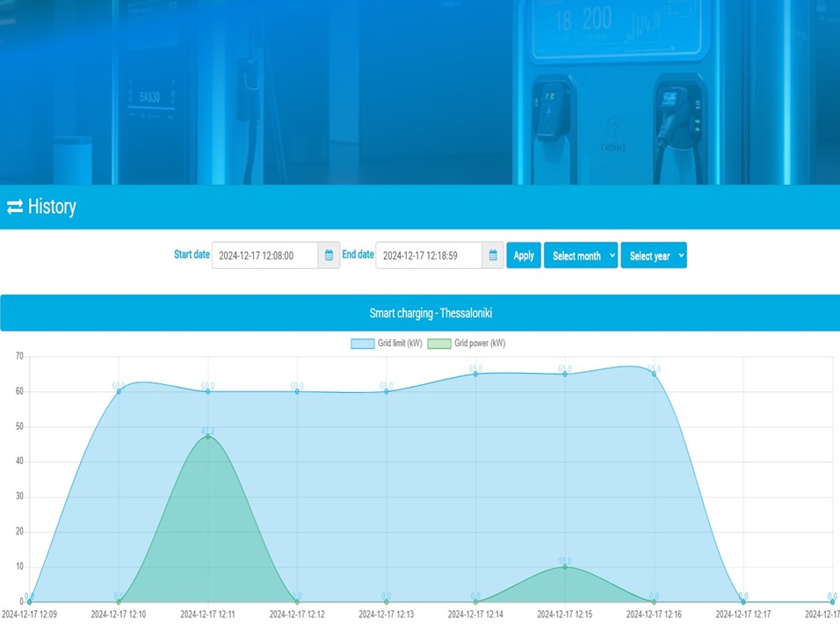The height and width of the screenshot is (633, 840).
Task: Select the 10.0 Grid power data point
Action: pyautogui.click(x=565, y=567)
